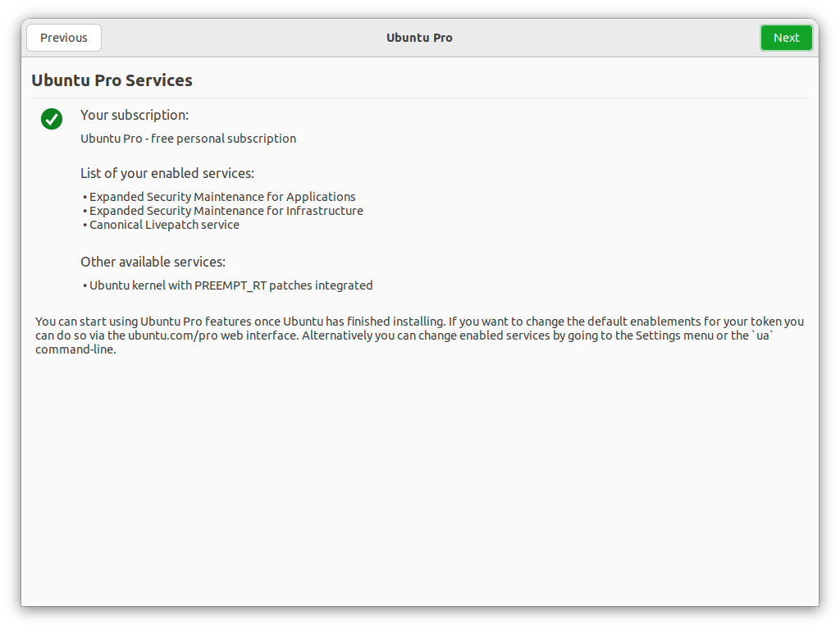Image resolution: width=840 pixels, height=630 pixels.
Task: Click the green Next button
Action: point(786,38)
